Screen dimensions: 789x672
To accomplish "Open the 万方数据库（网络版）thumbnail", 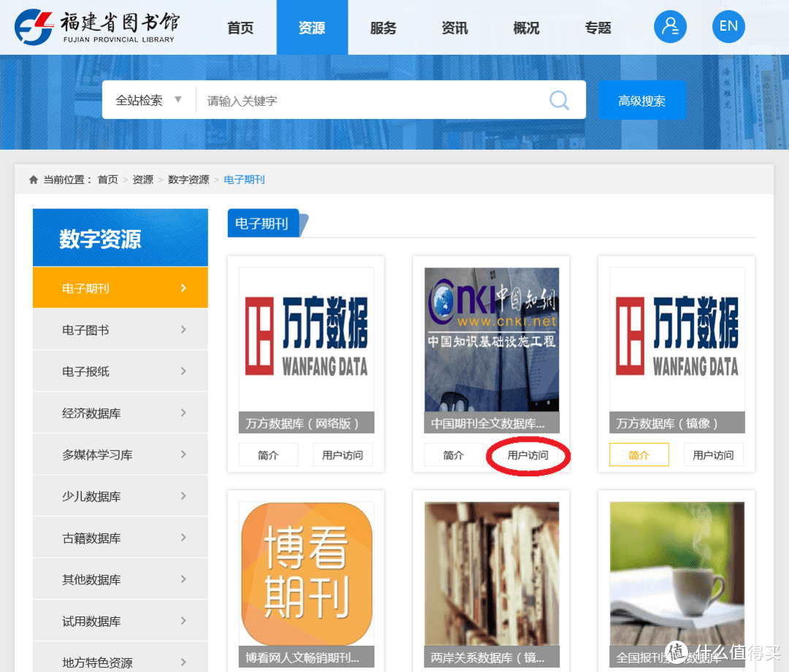I will point(306,340).
